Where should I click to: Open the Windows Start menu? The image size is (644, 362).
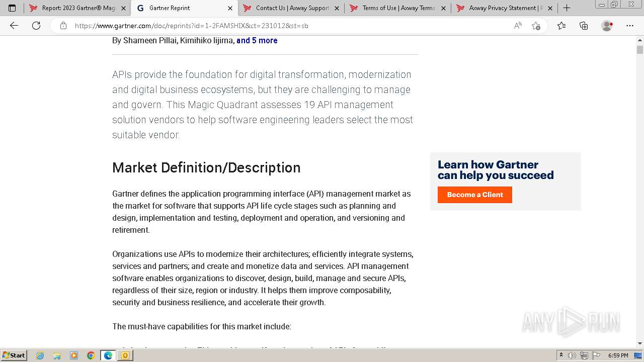pyautogui.click(x=14, y=355)
